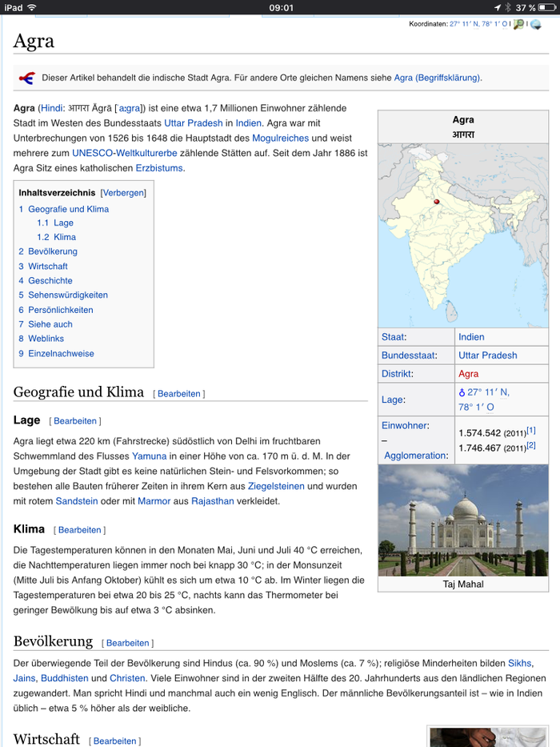Open Uttar Pradesh link in intro paragraph
Image resolution: width=560 pixels, height=747 pixels.
[x=194, y=123]
